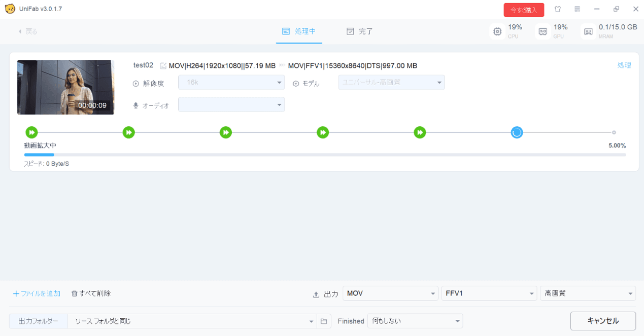Expand the 解像度 16k dropdown
This screenshot has height=336, width=644.
point(231,83)
